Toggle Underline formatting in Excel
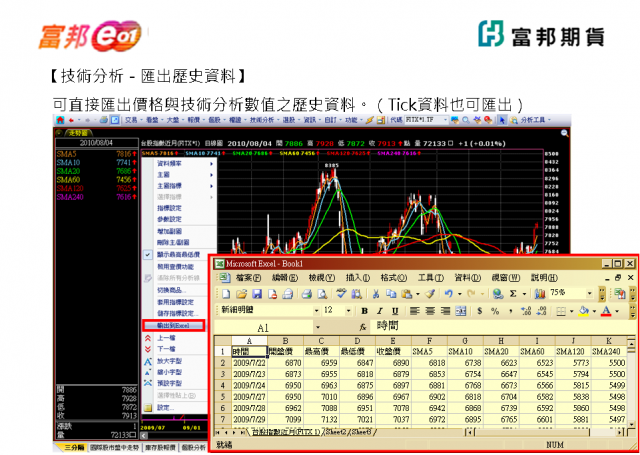 click(x=395, y=311)
